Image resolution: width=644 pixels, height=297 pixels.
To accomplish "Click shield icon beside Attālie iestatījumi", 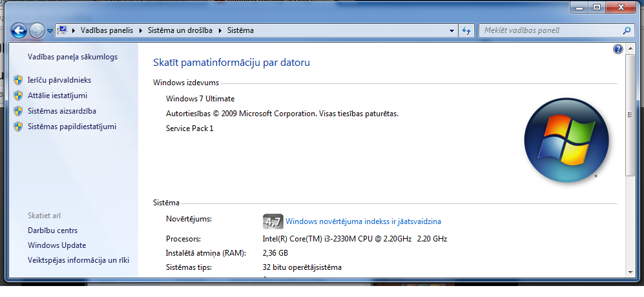I will 18,96.
